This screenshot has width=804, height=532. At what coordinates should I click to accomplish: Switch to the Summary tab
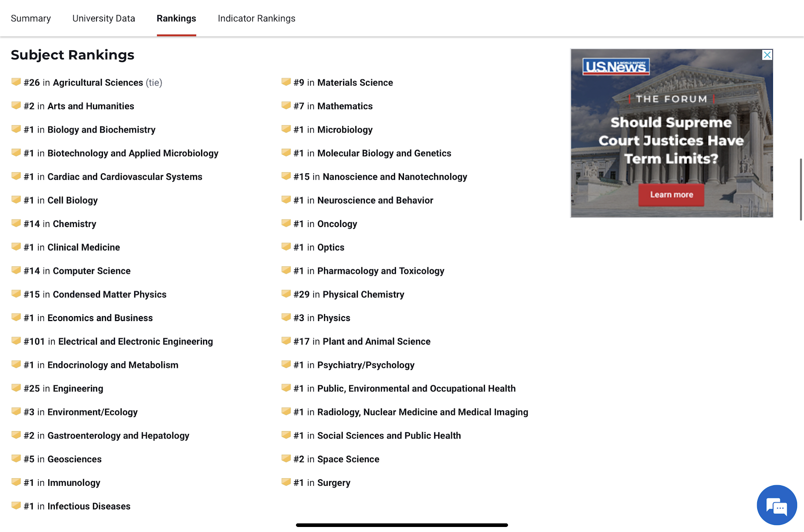(x=31, y=19)
